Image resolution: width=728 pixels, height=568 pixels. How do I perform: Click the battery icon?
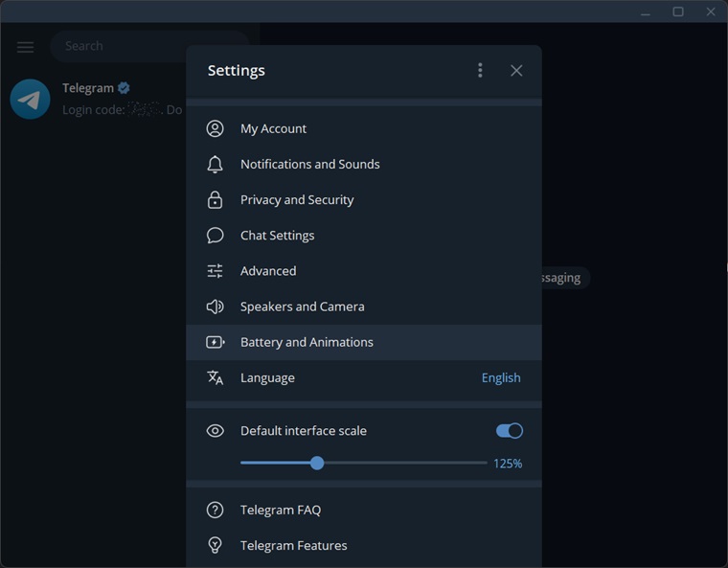[x=216, y=342]
